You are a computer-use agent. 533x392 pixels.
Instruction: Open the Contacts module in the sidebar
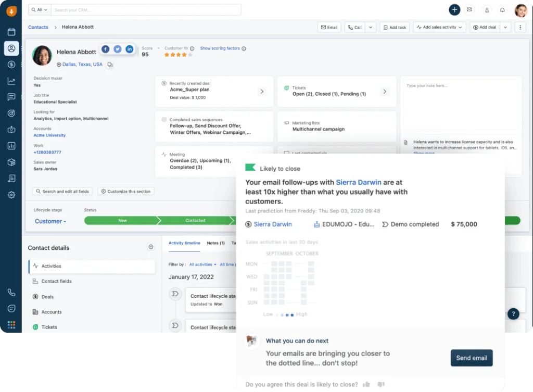coord(11,48)
